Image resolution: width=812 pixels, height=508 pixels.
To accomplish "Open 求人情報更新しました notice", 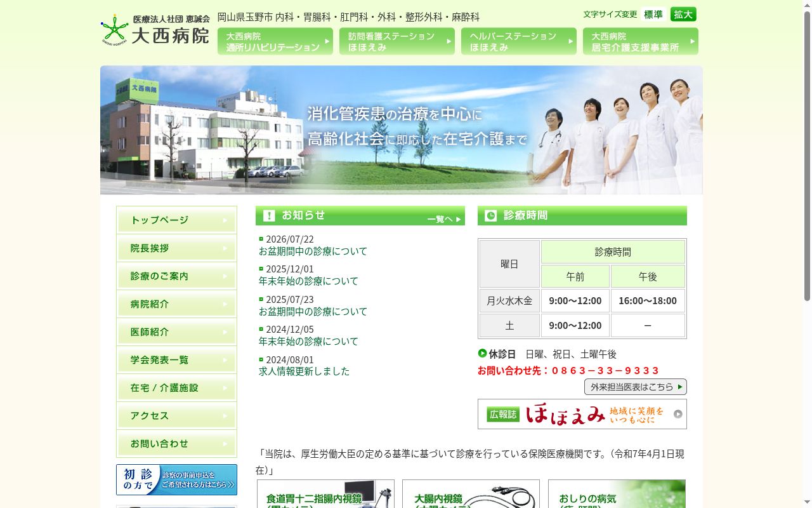I will (x=304, y=371).
